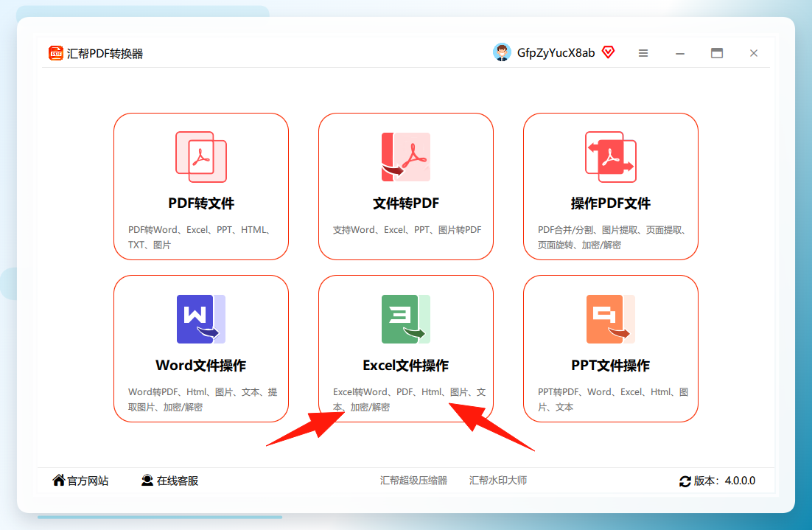Image resolution: width=812 pixels, height=530 pixels.
Task: Click description 'PPT转PDF、Word、Excel、Html'
Action: 603,391
